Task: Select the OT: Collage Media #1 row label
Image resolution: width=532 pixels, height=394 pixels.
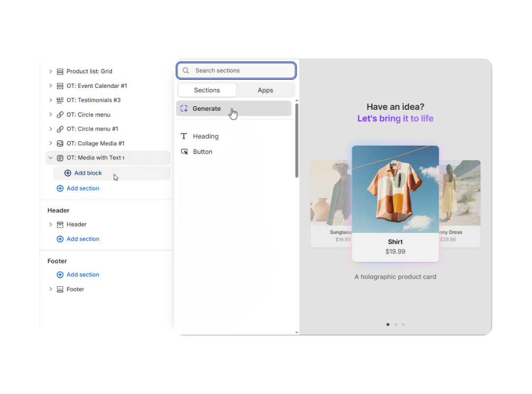Action: pos(96,143)
